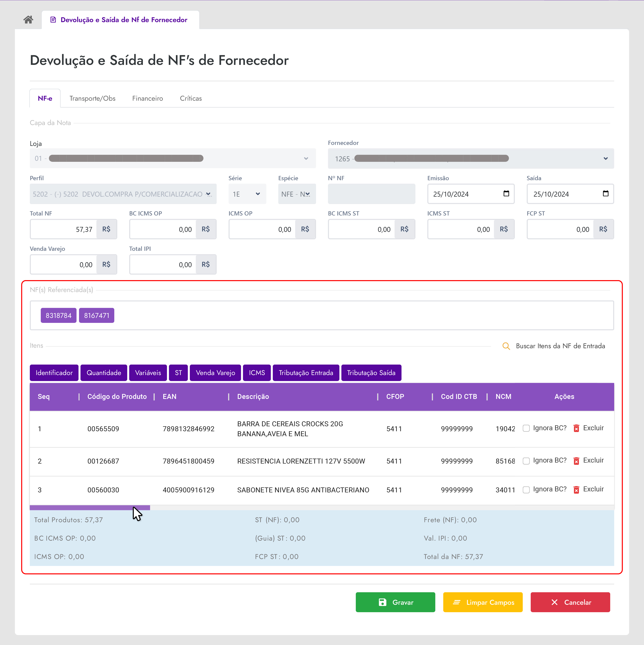Check Ignora BC for item 3
644x645 pixels.
point(526,490)
